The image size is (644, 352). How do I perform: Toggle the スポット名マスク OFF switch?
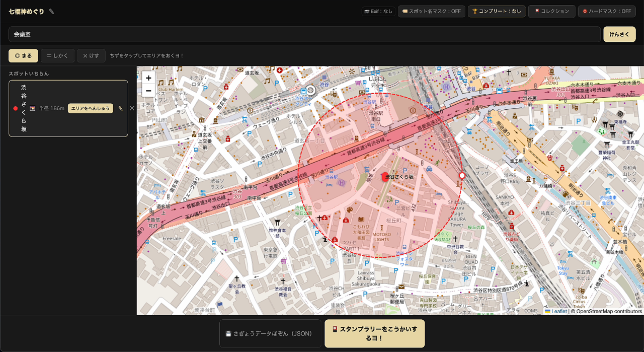[432, 12]
